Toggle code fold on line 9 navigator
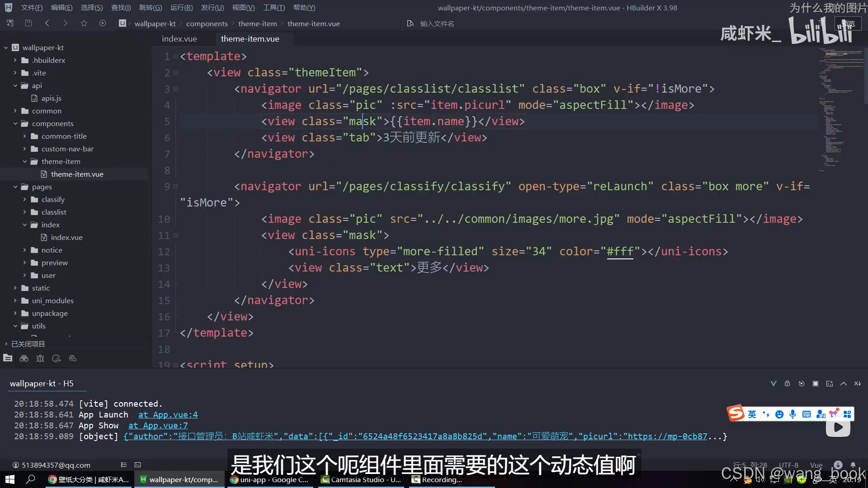Image resolution: width=868 pixels, height=488 pixels. [176, 186]
